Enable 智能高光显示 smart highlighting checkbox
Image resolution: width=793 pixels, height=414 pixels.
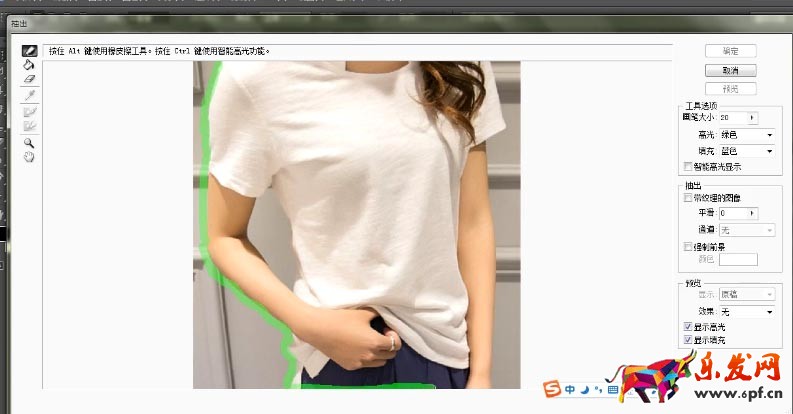coord(686,166)
